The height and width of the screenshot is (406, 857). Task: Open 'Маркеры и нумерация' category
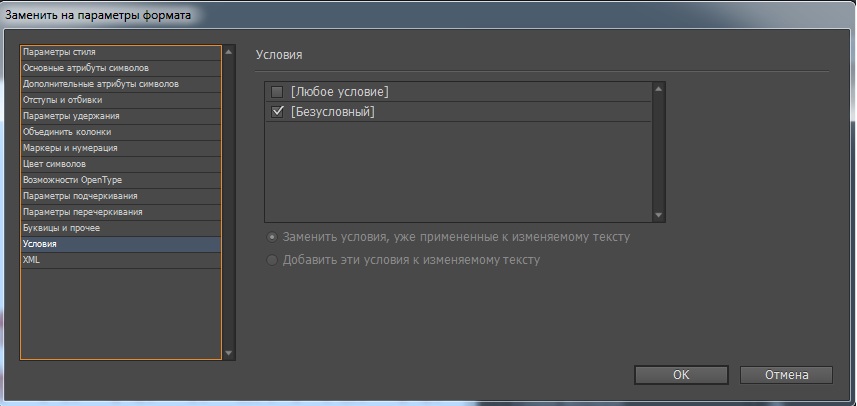click(121, 148)
